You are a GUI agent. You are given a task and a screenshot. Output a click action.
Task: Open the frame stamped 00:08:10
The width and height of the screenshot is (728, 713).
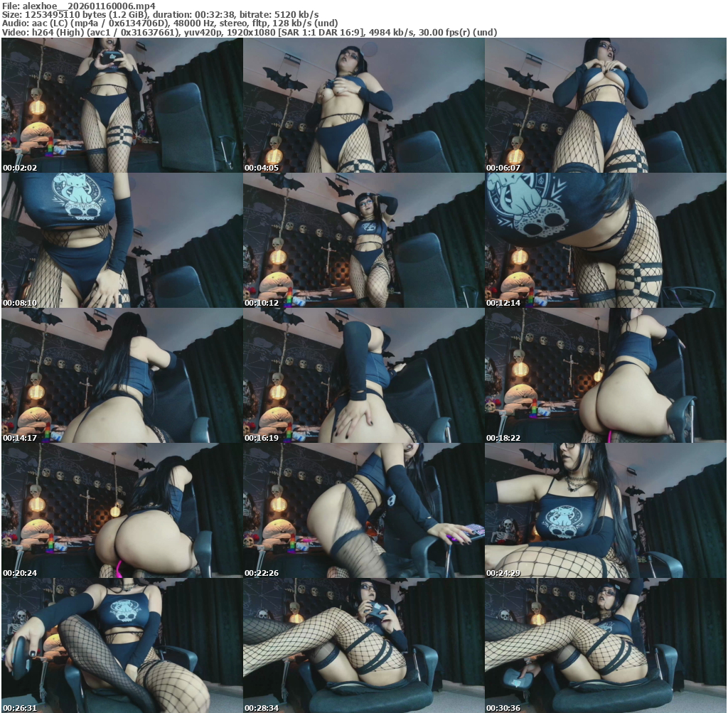coord(122,240)
